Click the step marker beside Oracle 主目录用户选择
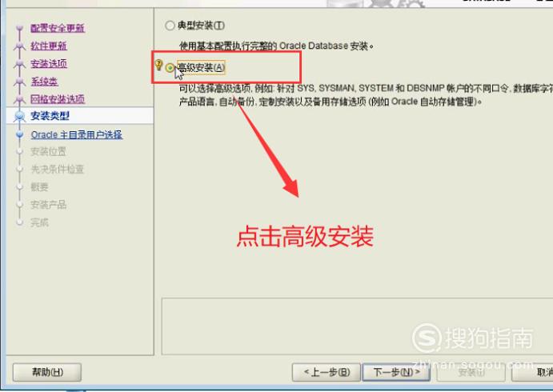Image resolution: width=553 pixels, height=392 pixels. pos(20,134)
